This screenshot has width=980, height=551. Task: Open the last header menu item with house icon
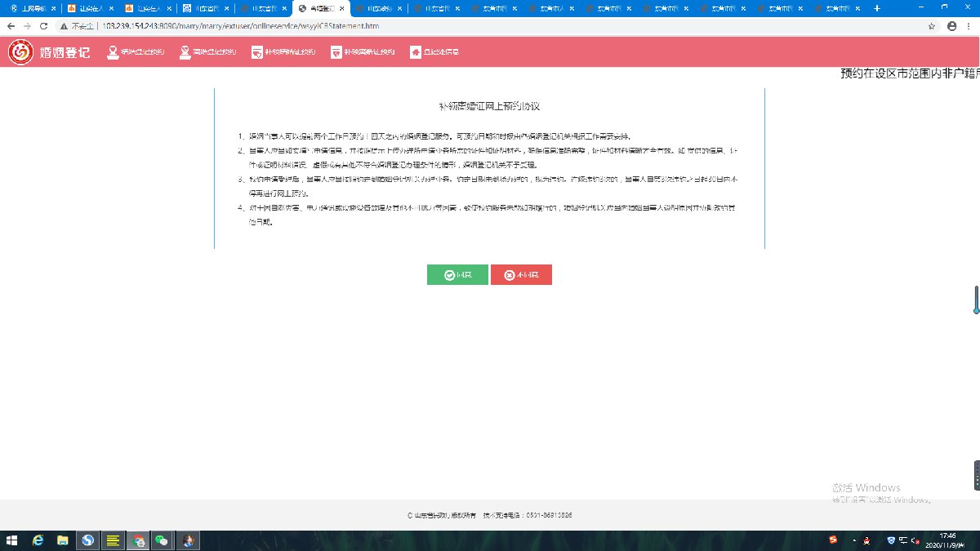click(434, 52)
